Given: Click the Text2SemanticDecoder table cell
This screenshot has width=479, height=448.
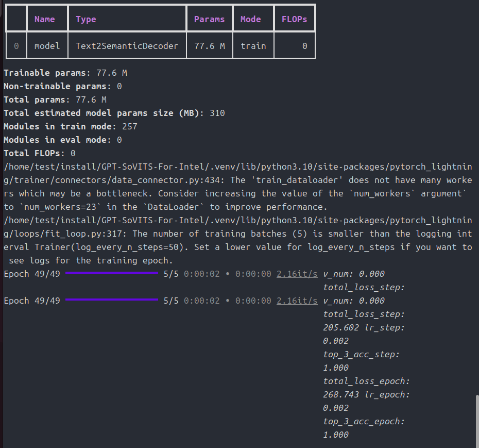Looking at the screenshot, I should click(x=127, y=46).
